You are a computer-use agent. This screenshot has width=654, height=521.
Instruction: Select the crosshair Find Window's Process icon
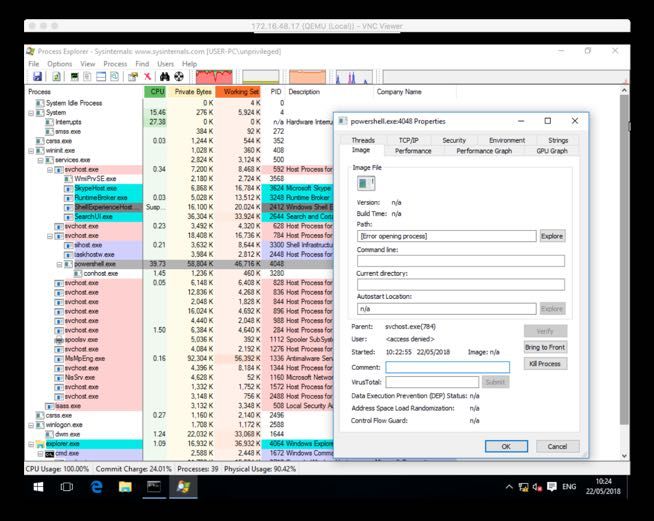coord(179,77)
